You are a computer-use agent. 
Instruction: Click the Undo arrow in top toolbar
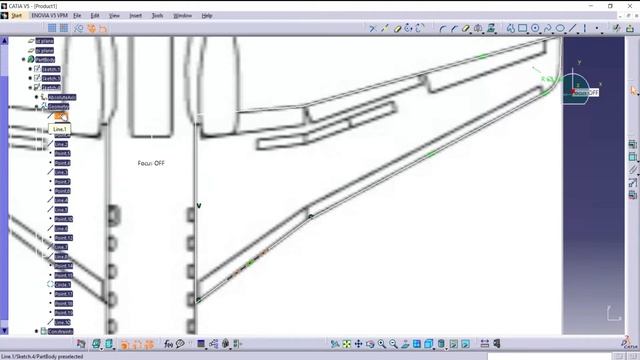point(103,28)
